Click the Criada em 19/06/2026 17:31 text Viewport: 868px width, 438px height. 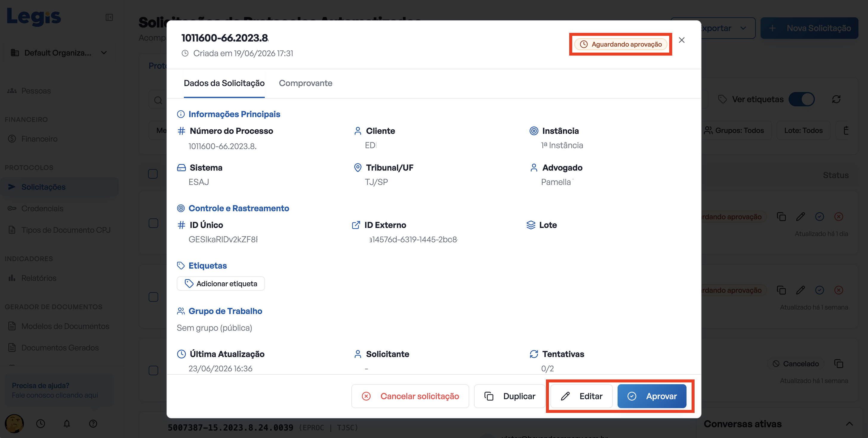click(x=243, y=53)
